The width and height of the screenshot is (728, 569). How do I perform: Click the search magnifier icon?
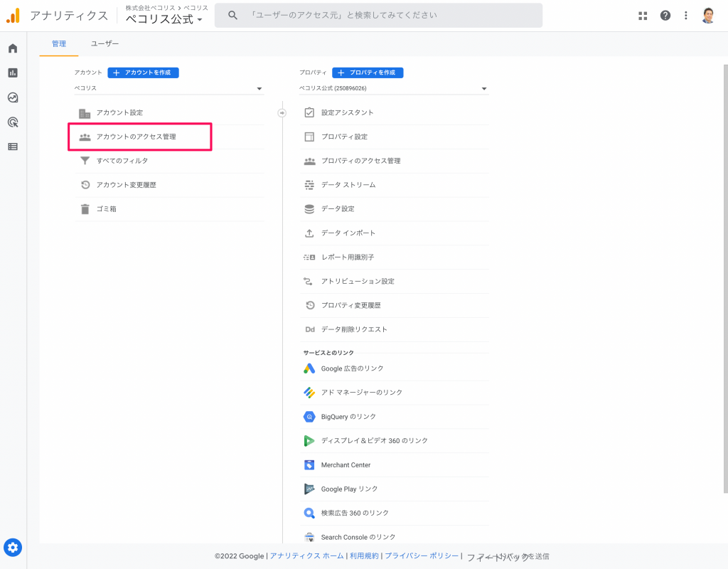pos(232,16)
